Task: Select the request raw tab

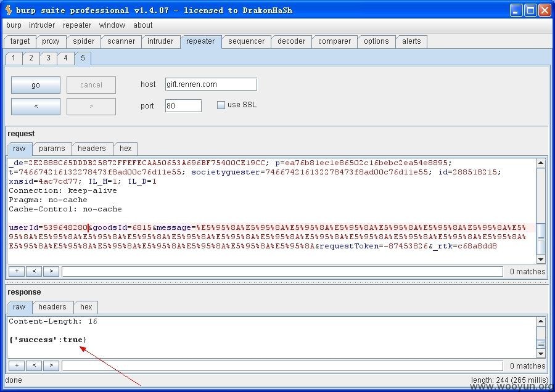Action: [x=19, y=149]
